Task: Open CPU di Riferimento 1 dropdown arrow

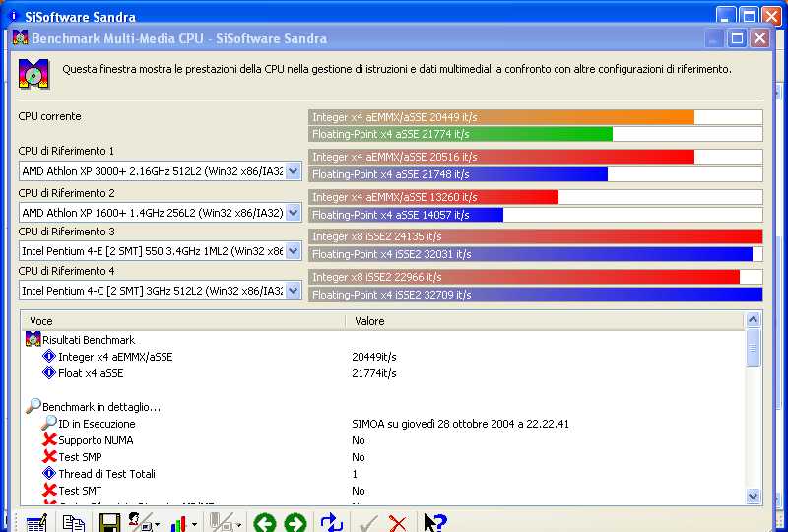Action: (293, 171)
